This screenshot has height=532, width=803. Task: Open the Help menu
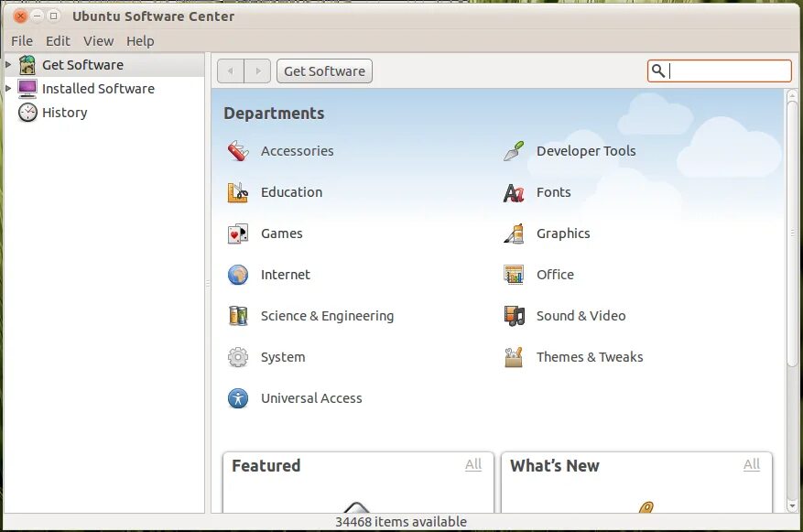[140, 41]
